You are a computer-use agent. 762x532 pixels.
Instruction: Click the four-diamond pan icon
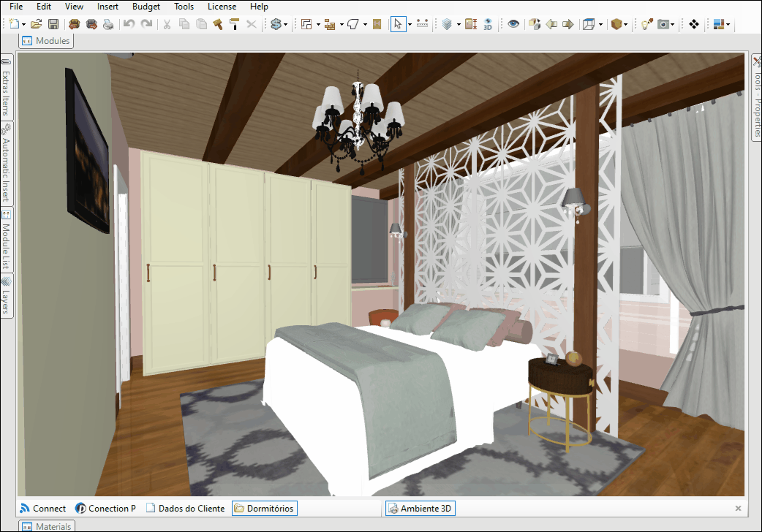[x=693, y=24]
